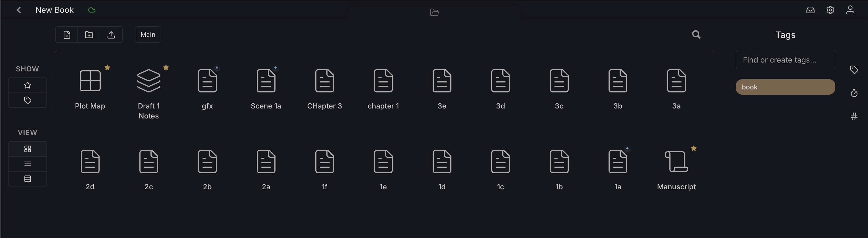This screenshot has width=868, height=238.
Task: Switch to list view
Action: point(28,164)
